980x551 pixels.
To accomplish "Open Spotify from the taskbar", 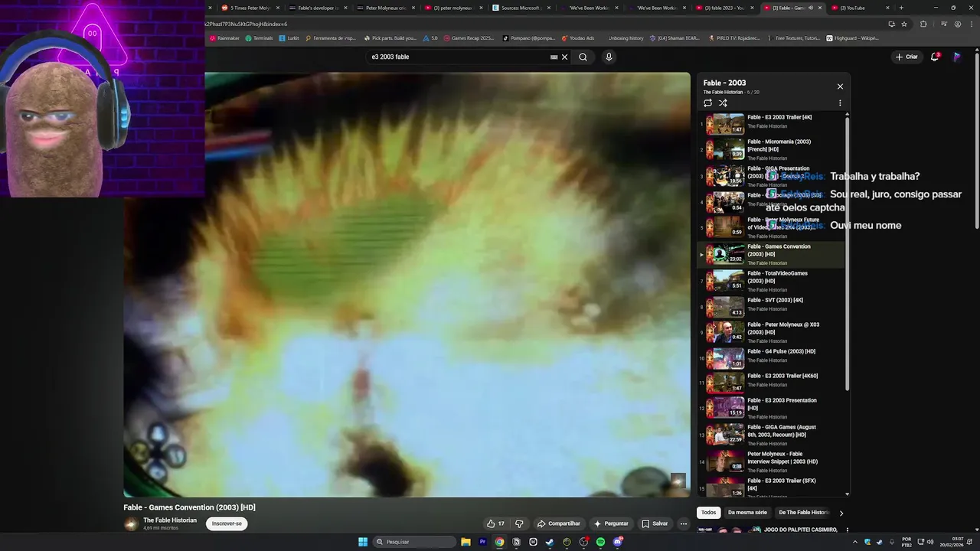I will pyautogui.click(x=600, y=542).
